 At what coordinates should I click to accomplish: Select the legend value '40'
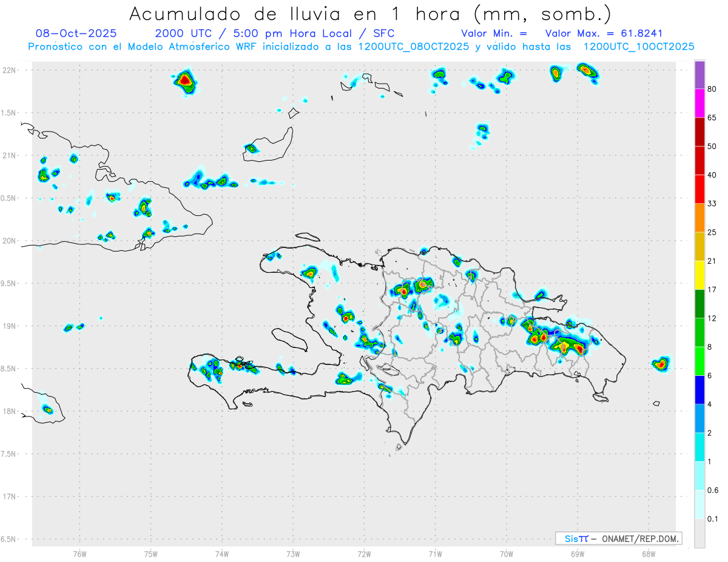tap(713, 175)
